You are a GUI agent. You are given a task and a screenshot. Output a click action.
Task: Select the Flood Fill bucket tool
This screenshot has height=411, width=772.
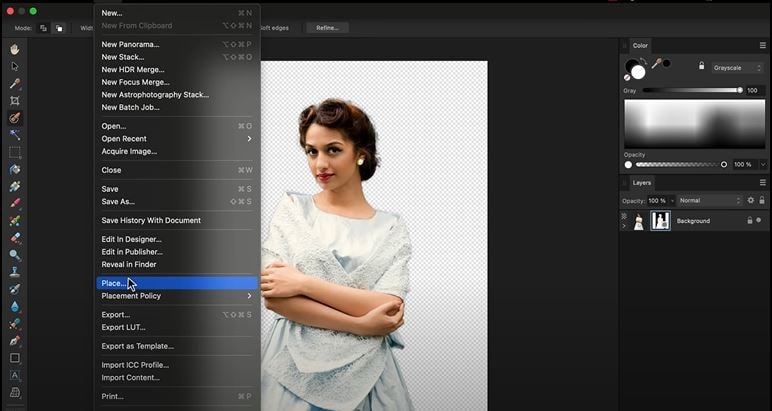click(x=15, y=169)
